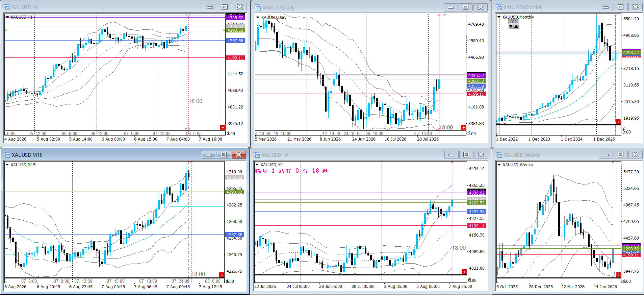Click the red plus icon in the M15 chart
This screenshot has width=644, height=295.
222,275
